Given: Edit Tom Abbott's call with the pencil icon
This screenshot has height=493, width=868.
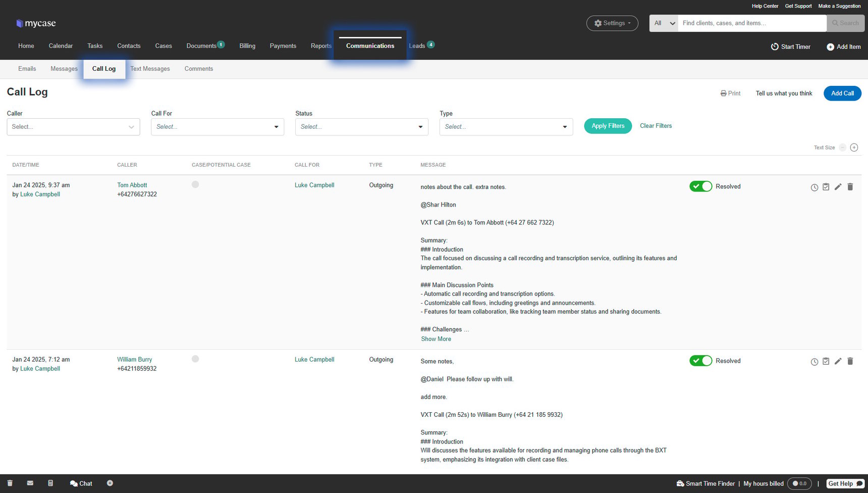Looking at the screenshot, I should (838, 187).
